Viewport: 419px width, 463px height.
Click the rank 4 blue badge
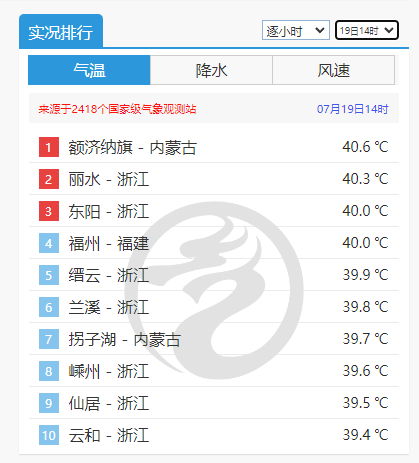tap(49, 243)
